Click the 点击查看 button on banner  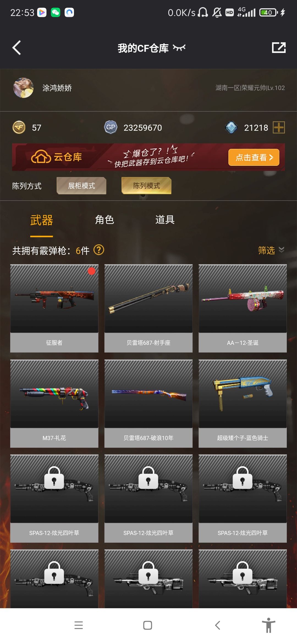click(254, 157)
